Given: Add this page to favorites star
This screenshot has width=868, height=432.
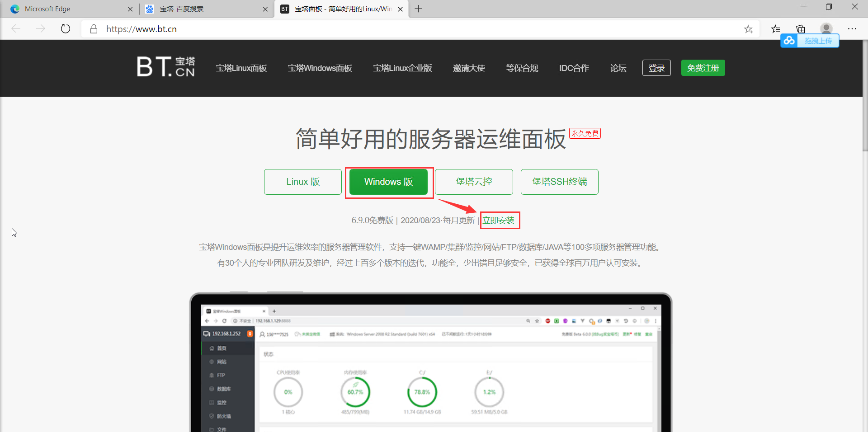Looking at the screenshot, I should pyautogui.click(x=748, y=29).
